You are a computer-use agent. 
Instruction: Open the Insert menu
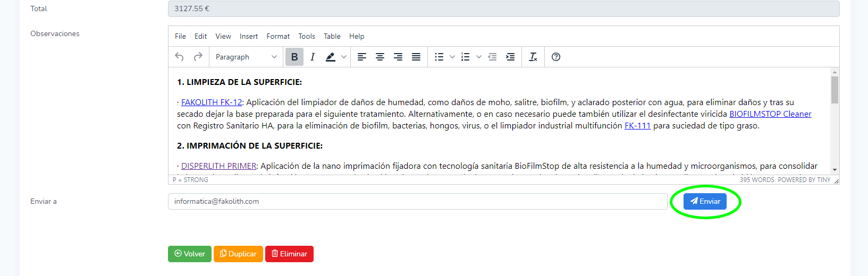pyautogui.click(x=249, y=36)
